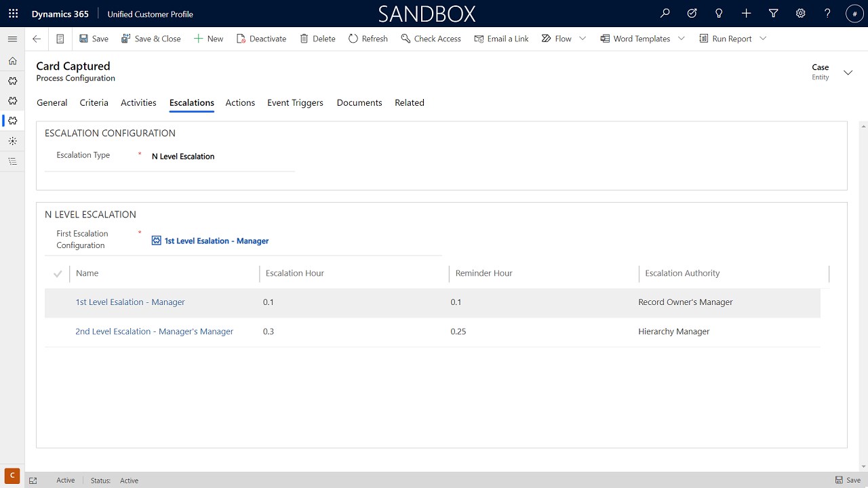Image resolution: width=868 pixels, height=488 pixels.
Task: Sort by Reminder Hour column header
Action: [484, 273]
